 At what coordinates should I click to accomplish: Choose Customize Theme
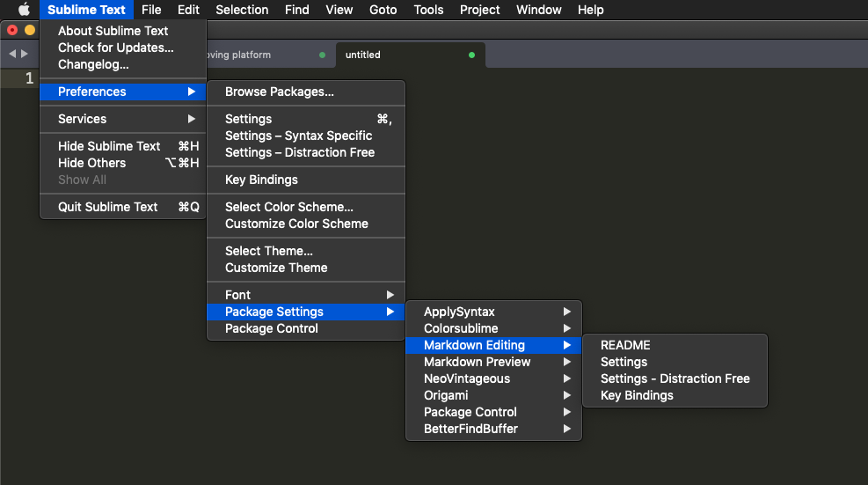click(x=306, y=268)
